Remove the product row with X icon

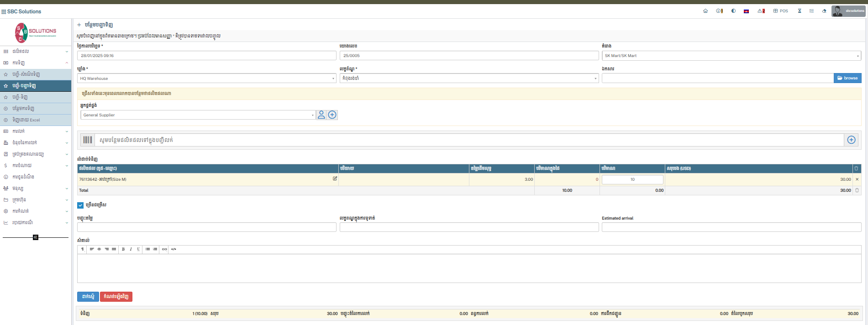[857, 179]
